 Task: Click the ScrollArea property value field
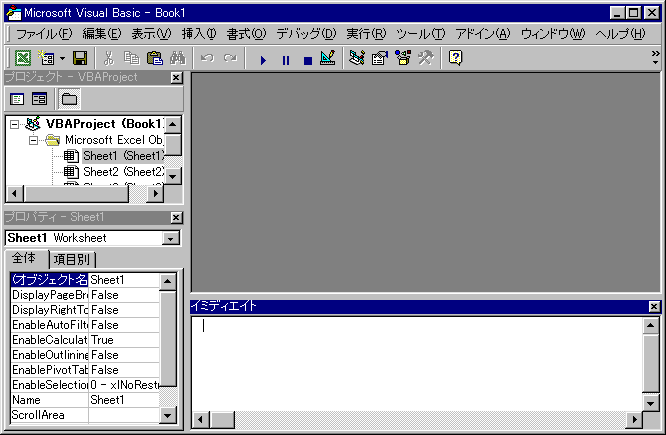[124, 415]
